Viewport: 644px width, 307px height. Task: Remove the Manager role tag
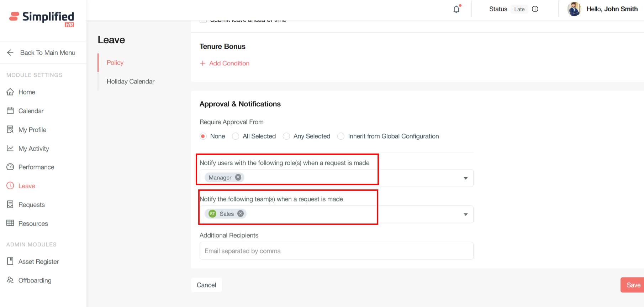point(238,177)
